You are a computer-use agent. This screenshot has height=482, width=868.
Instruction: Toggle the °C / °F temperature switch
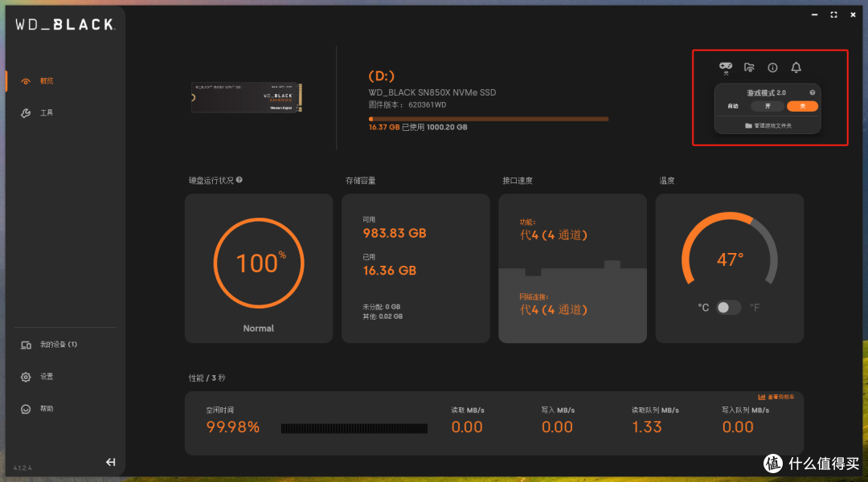coord(728,308)
